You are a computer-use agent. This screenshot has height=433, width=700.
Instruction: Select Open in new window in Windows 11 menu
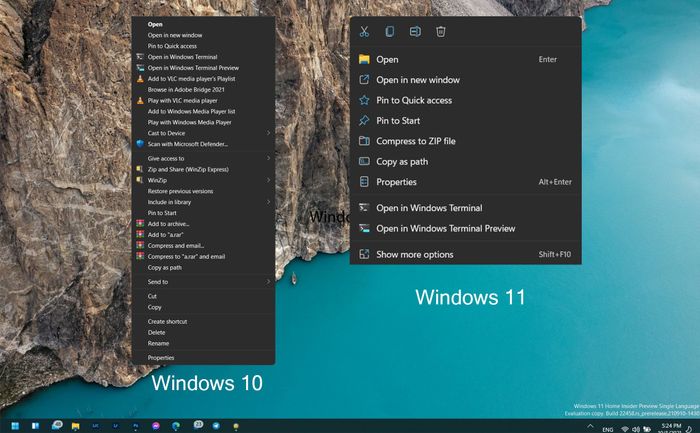[x=465, y=80]
